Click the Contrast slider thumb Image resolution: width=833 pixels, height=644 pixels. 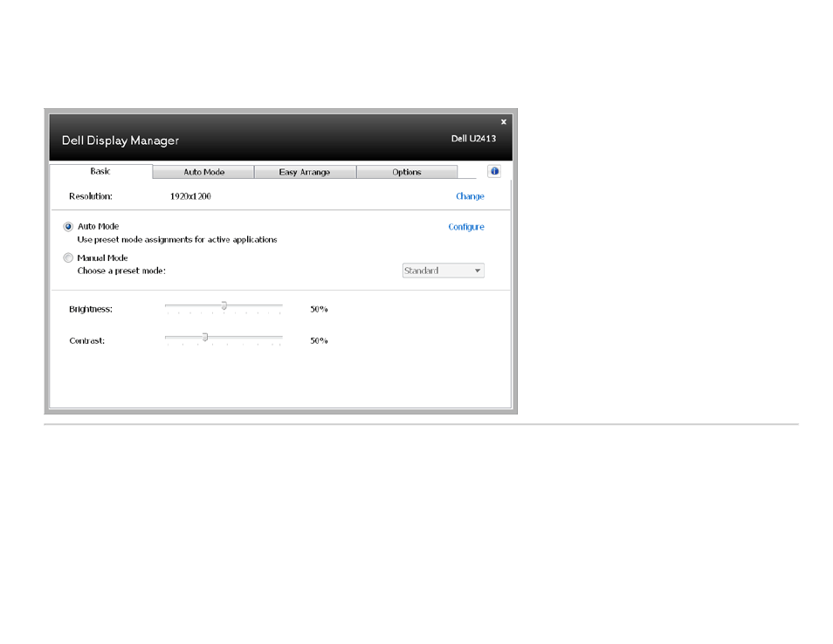205,337
